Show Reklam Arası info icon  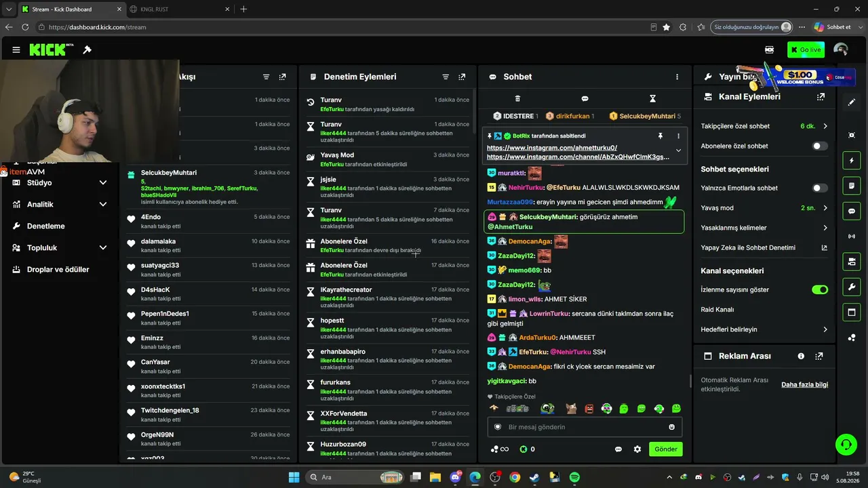point(801,356)
